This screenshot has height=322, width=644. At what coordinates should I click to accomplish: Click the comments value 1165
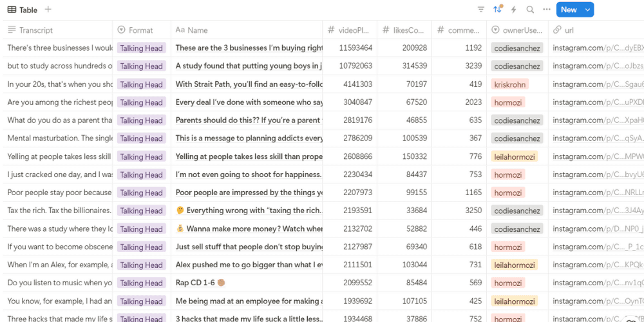click(473, 193)
